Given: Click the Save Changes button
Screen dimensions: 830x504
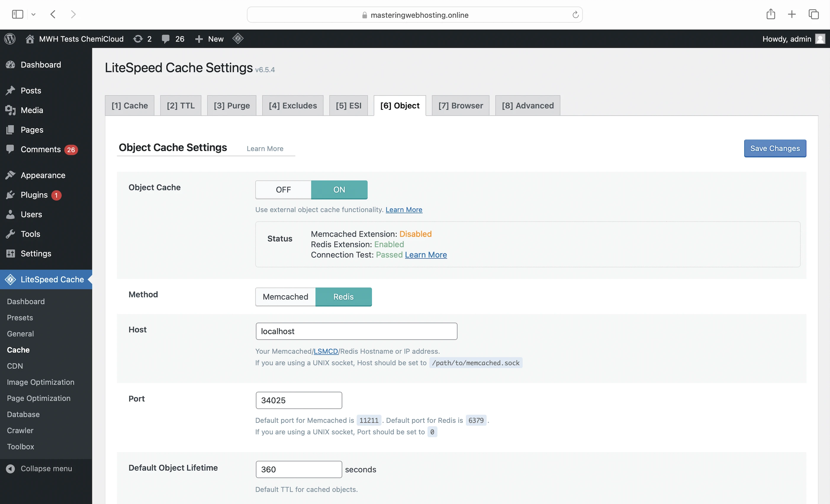Looking at the screenshot, I should 775,148.
